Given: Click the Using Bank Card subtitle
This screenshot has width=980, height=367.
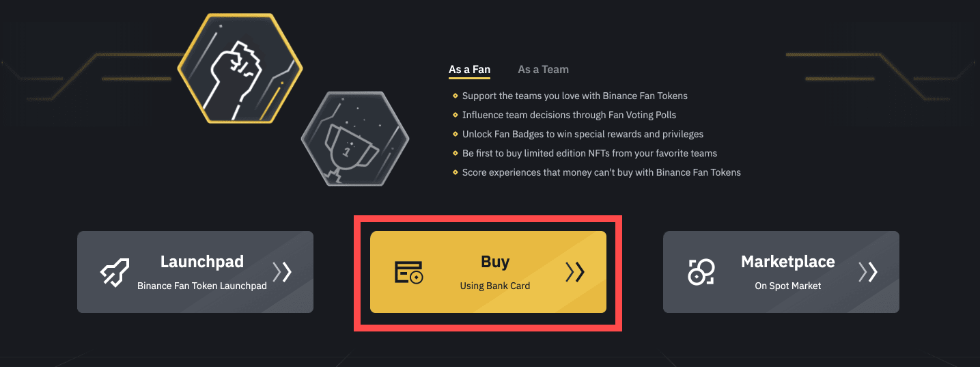Looking at the screenshot, I should coord(494,286).
